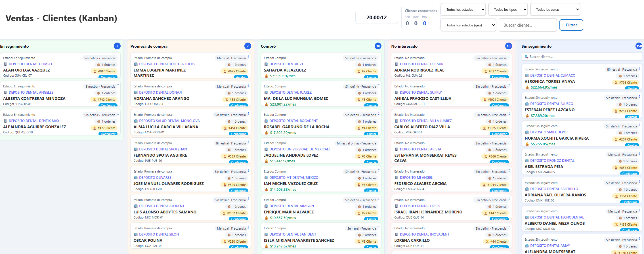644x254 pixels.
Task: Click the Hoy contacted clients count
Action: (x=425, y=24)
